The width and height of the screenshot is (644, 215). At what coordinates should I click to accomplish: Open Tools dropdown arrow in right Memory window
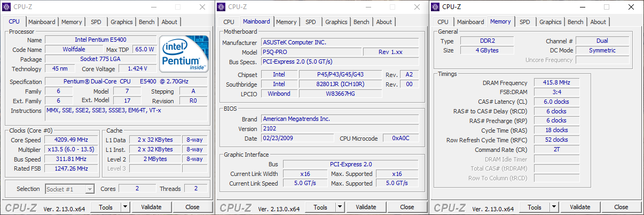[554, 207]
